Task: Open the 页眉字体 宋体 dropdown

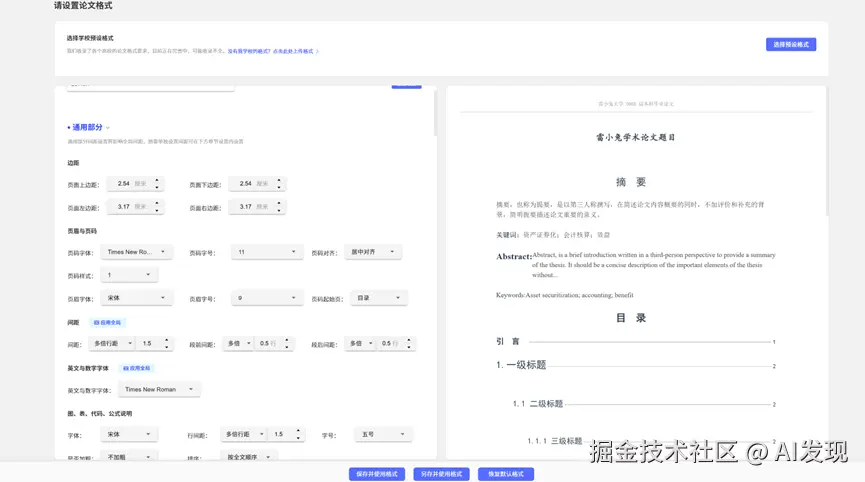Action: pos(136,298)
